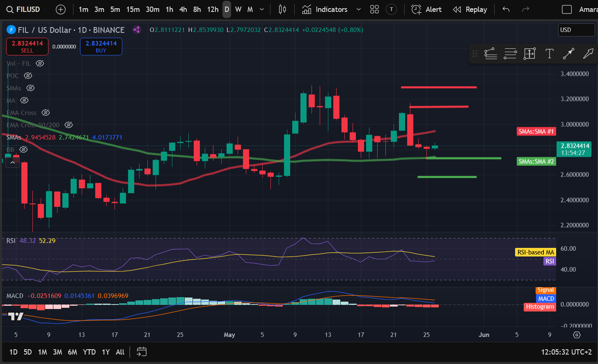Screen dimensions: 598x364
Task: Click the upper red resistance line
Action: pyautogui.click(x=438, y=87)
